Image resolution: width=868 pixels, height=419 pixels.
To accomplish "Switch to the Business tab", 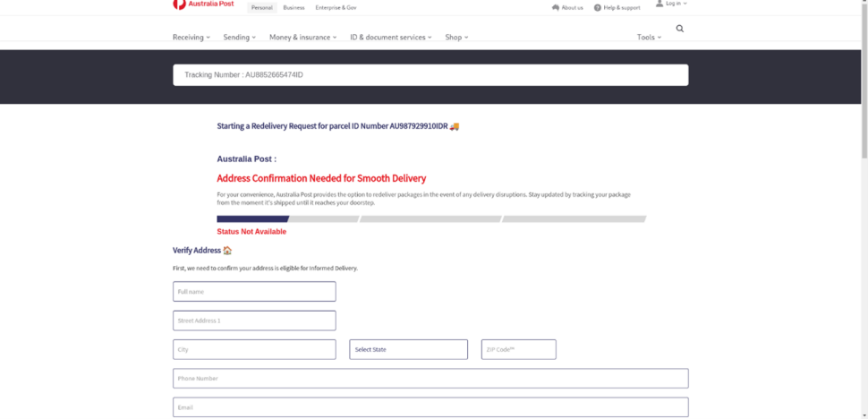I will click(294, 7).
